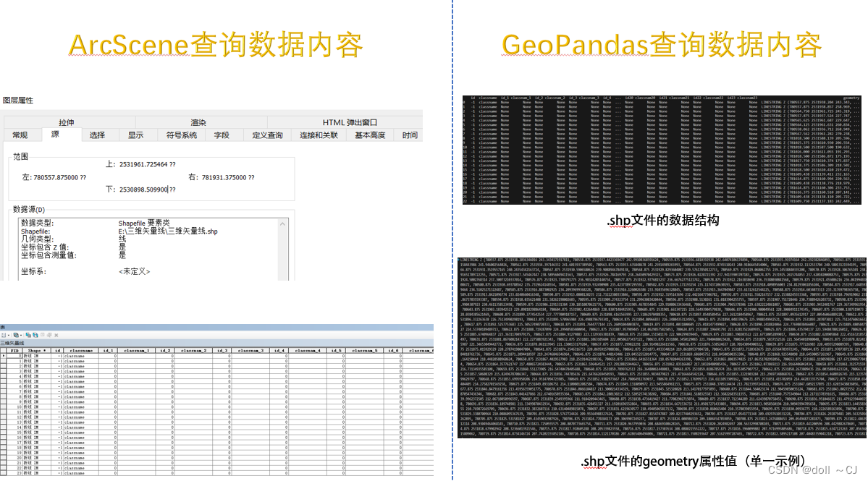
Task: Click the Select By Attributes table icon
Action: pyautogui.click(x=28, y=335)
